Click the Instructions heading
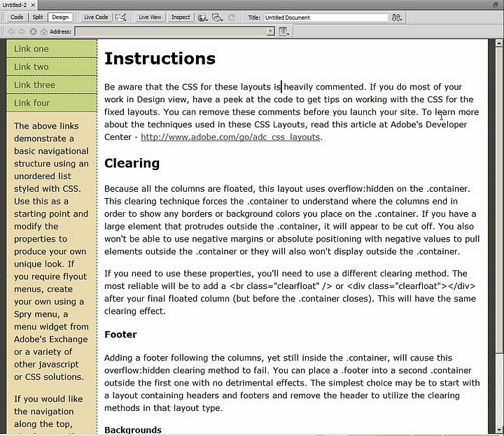This screenshot has height=436, width=504. tap(160, 59)
